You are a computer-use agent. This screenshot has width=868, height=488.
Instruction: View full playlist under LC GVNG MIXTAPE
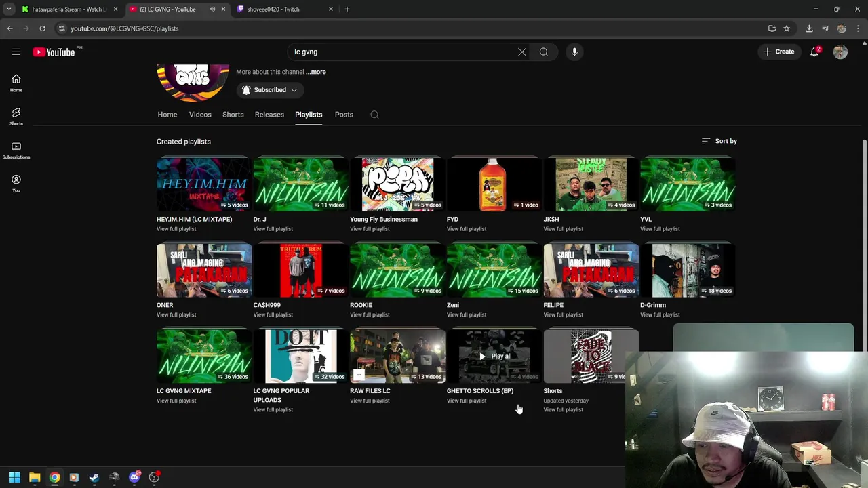(x=176, y=401)
